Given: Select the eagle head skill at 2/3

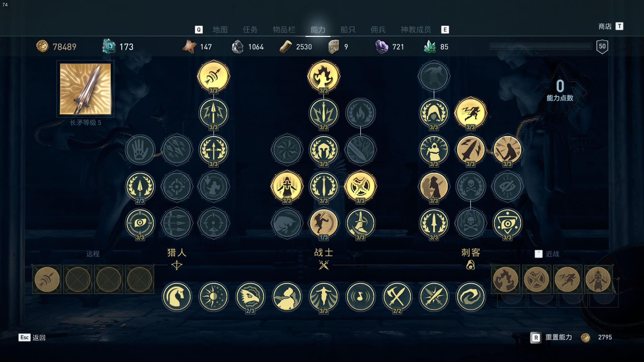Looking at the screenshot, I should [250, 296].
